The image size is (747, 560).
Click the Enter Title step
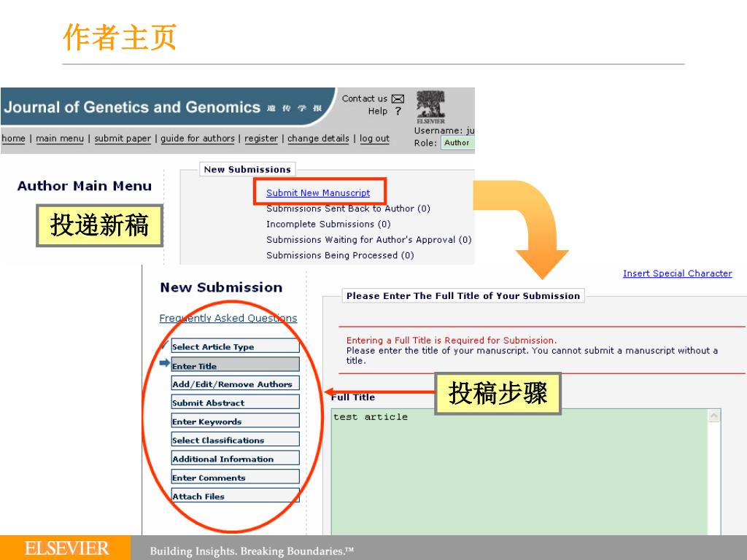coord(236,365)
